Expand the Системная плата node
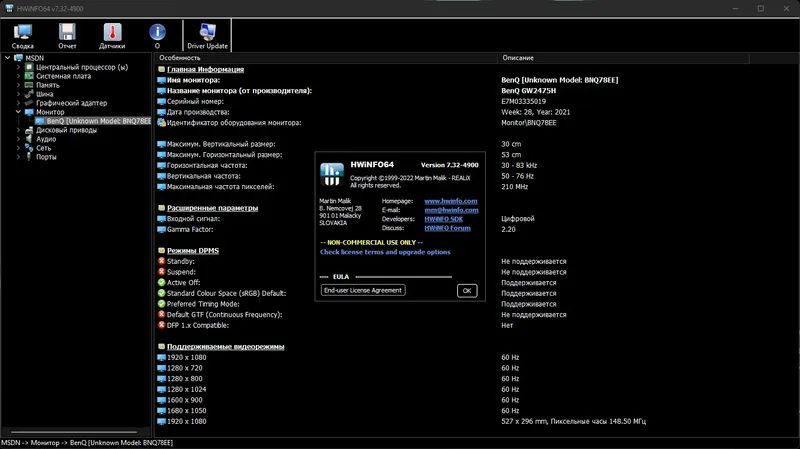Screen dimensions: 800x449 (18, 76)
